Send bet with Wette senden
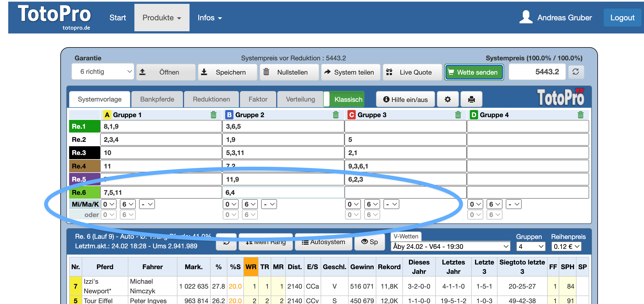Screen dimensions: 644x304 coord(474,72)
